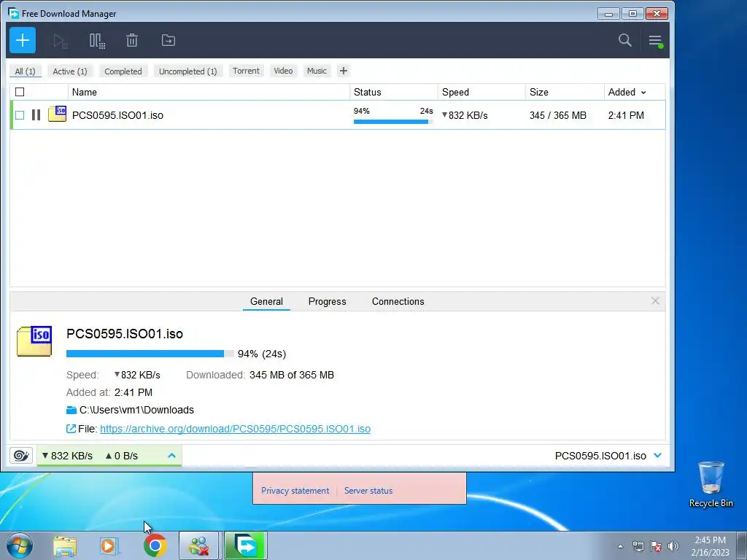Add a new download with plus button
Viewport: 747px width, 560px height.
click(x=23, y=41)
